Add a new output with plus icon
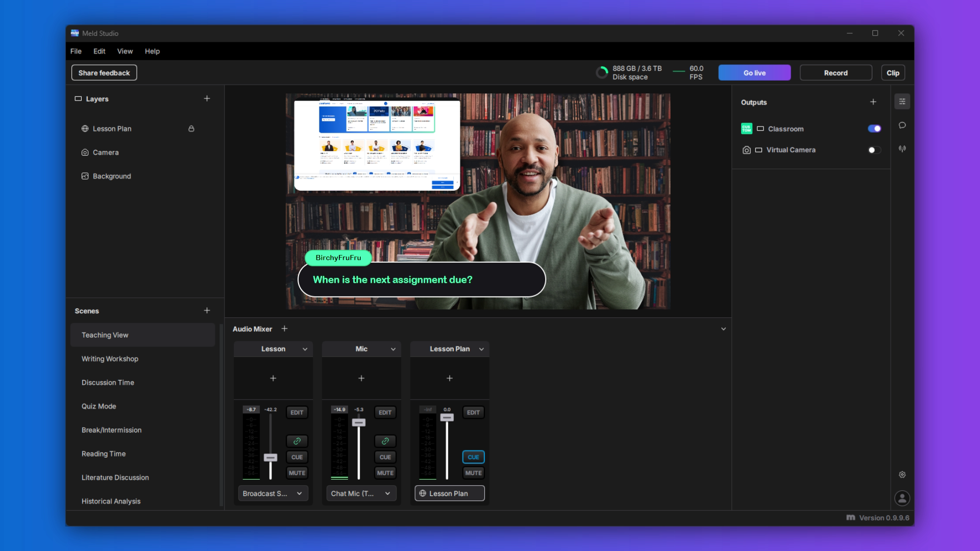Screen dimensions: 980x551 tap(873, 102)
